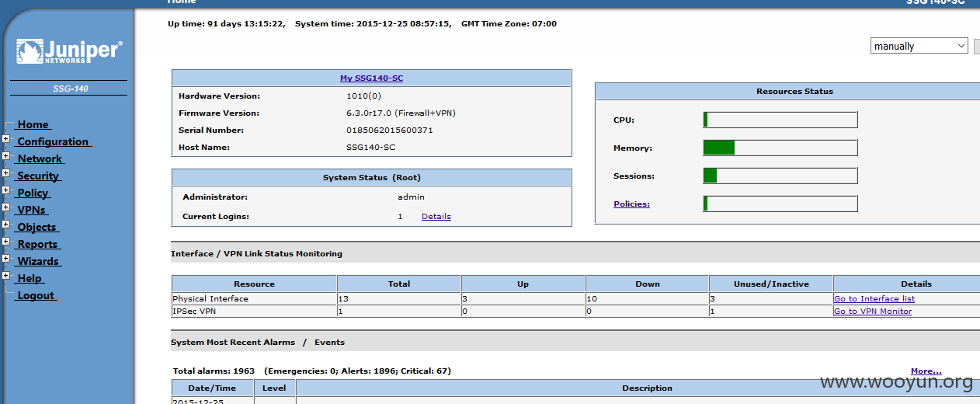Click the Total column header

pos(399,284)
